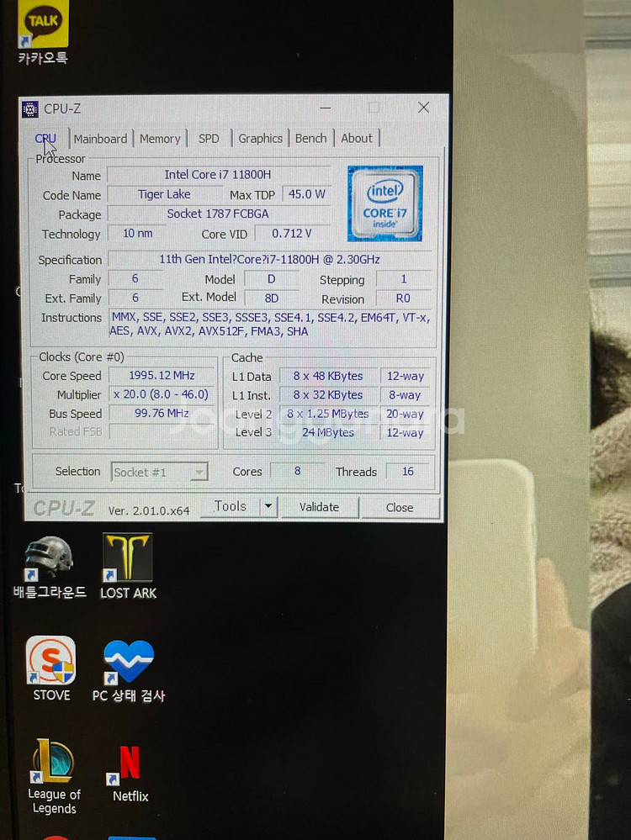The width and height of the screenshot is (631, 840).
Task: Click the Cores value "8"
Action: [x=298, y=471]
